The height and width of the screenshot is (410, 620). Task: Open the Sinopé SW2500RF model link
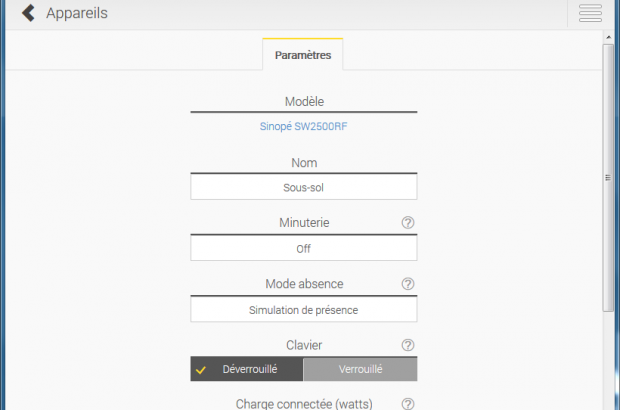coord(303,127)
